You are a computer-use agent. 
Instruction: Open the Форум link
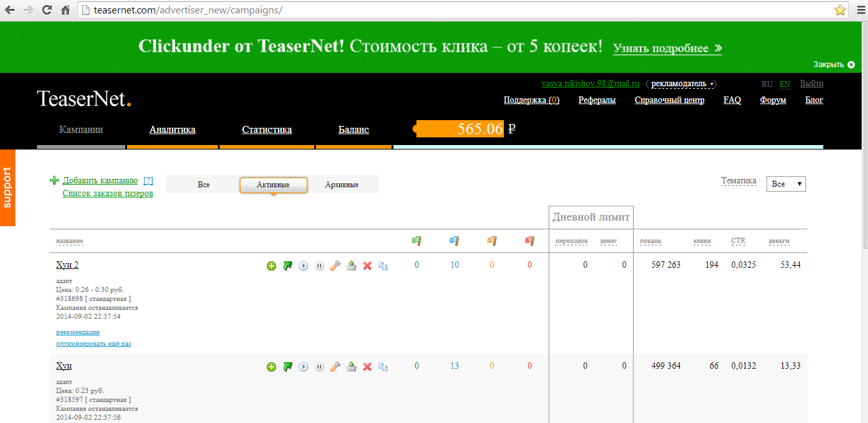click(773, 100)
